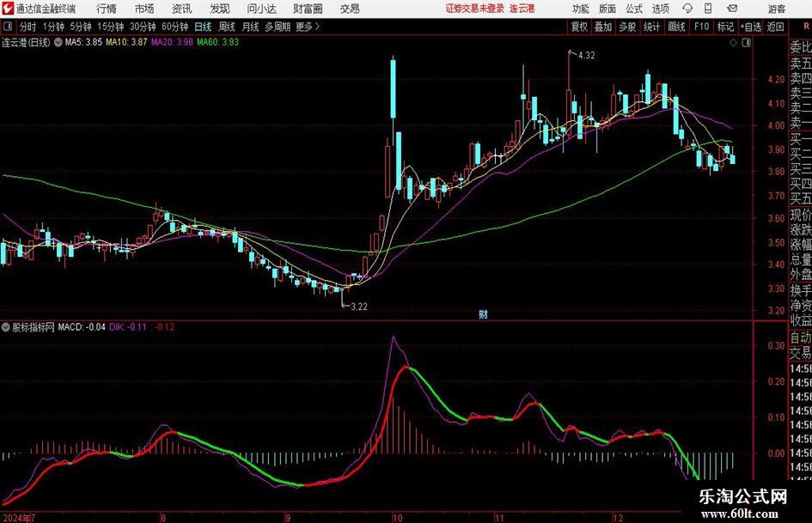The height and width of the screenshot is (523, 812).
Task: Click the customer service headset icon
Action: [x=687, y=9]
